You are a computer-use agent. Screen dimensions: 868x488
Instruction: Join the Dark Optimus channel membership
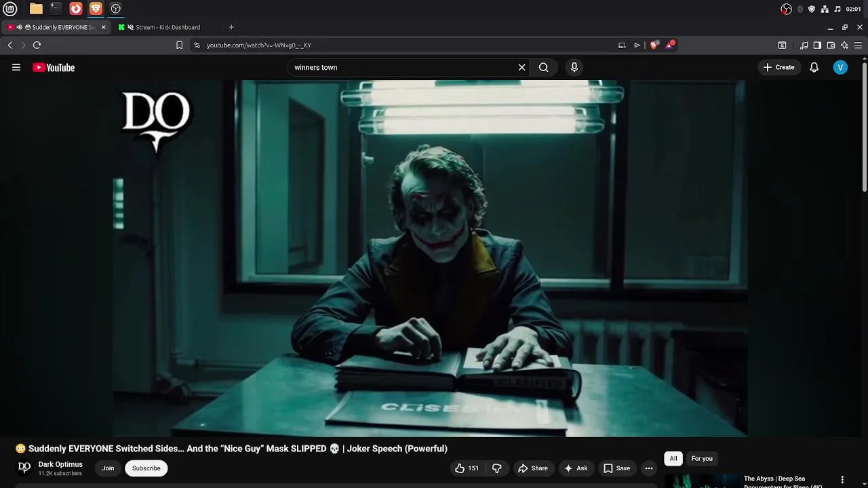[108, 468]
